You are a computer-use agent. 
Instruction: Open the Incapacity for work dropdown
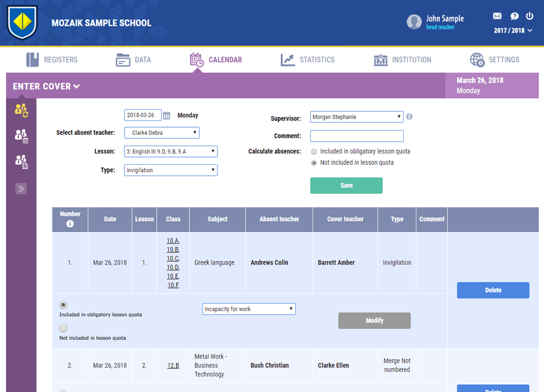pos(249,309)
